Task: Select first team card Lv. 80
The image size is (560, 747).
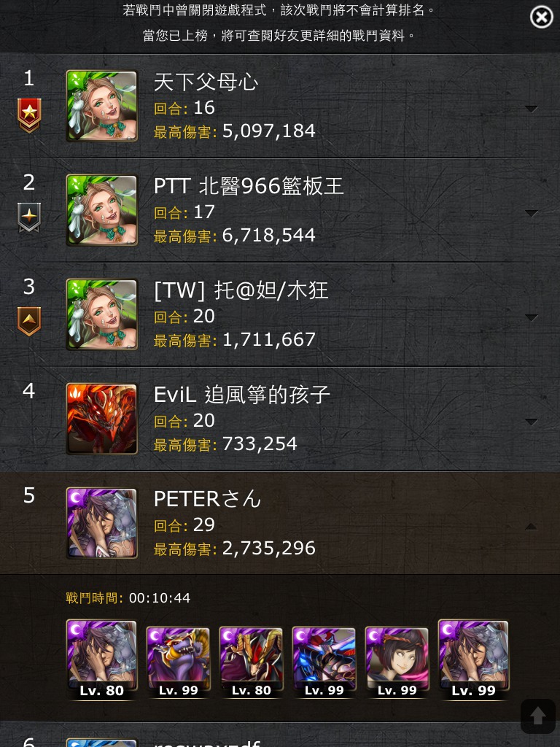Action: tap(102, 659)
